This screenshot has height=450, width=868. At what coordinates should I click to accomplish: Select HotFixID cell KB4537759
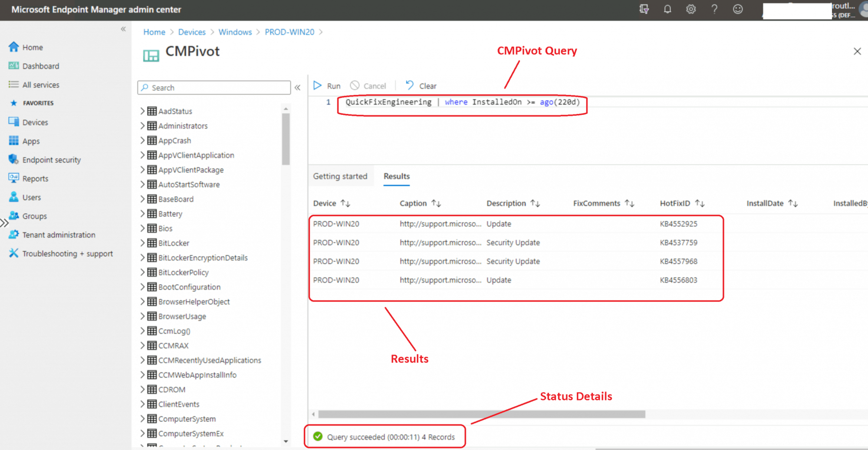(x=679, y=243)
